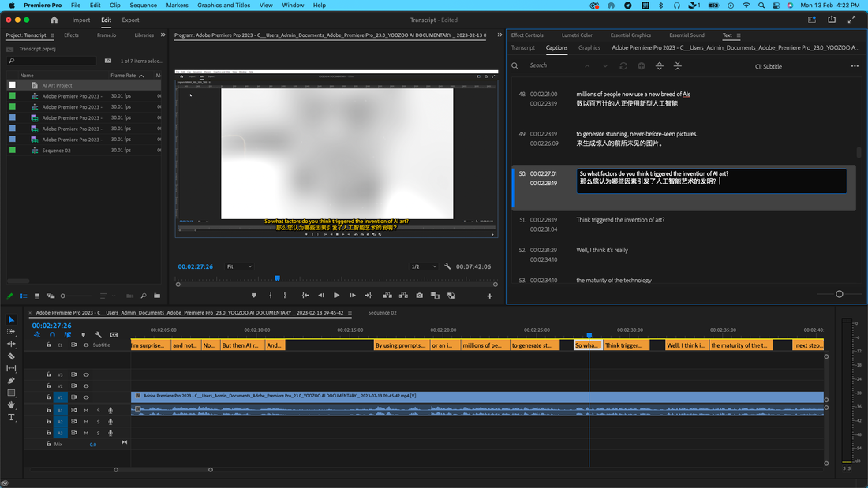This screenshot has width=868, height=488.
Task: Open Captions panel more options ellipsis
Action: (x=855, y=66)
